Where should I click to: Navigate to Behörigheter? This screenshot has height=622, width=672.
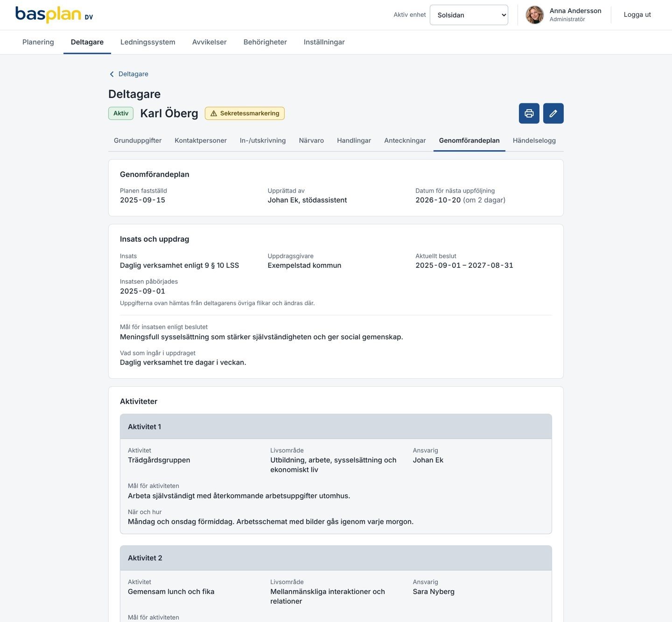tap(265, 42)
